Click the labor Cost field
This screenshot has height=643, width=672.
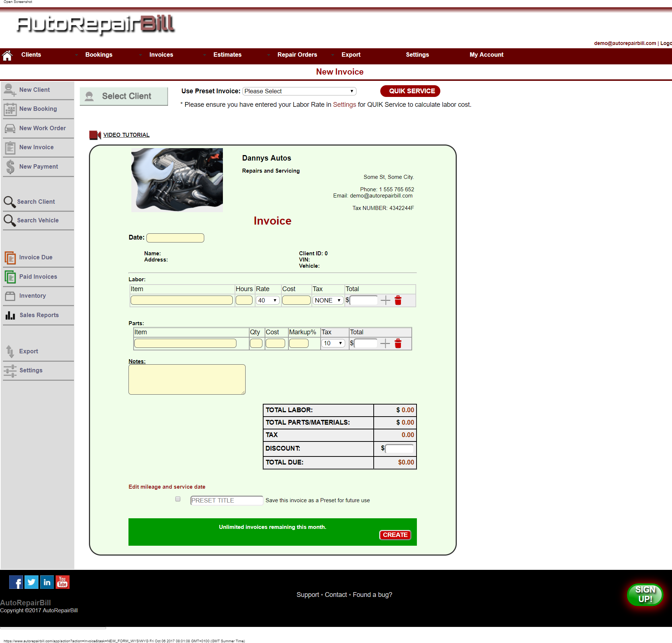[x=296, y=300]
